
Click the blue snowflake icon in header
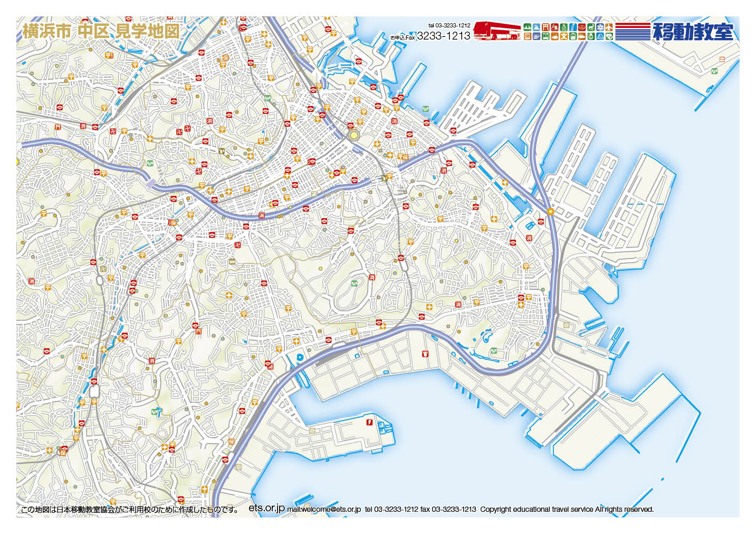click(600, 27)
